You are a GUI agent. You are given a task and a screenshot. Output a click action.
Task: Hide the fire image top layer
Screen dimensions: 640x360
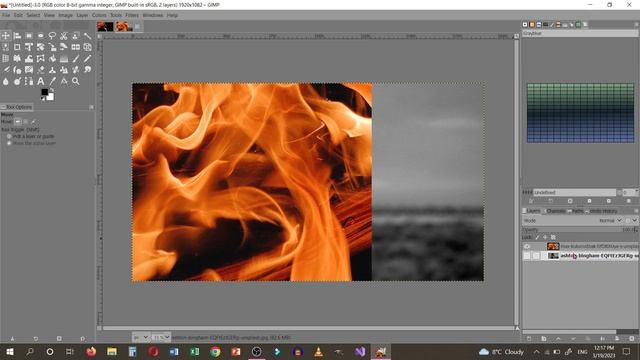(x=527, y=247)
